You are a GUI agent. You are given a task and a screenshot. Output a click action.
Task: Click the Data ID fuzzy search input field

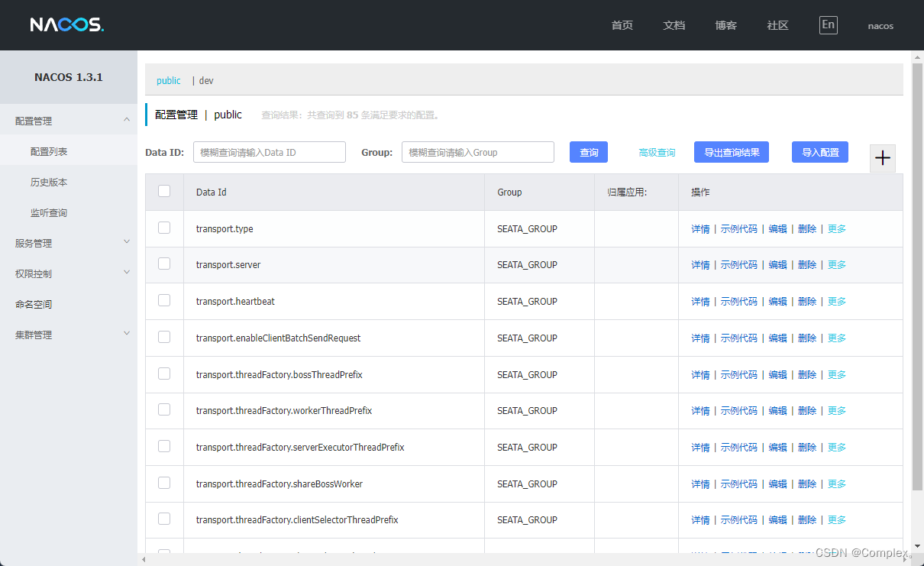click(x=269, y=152)
